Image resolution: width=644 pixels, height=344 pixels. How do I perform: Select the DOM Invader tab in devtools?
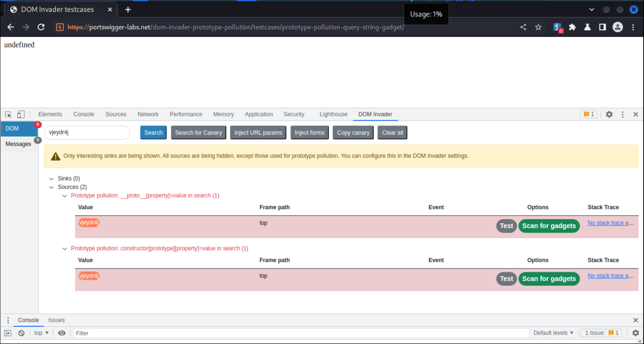click(375, 114)
